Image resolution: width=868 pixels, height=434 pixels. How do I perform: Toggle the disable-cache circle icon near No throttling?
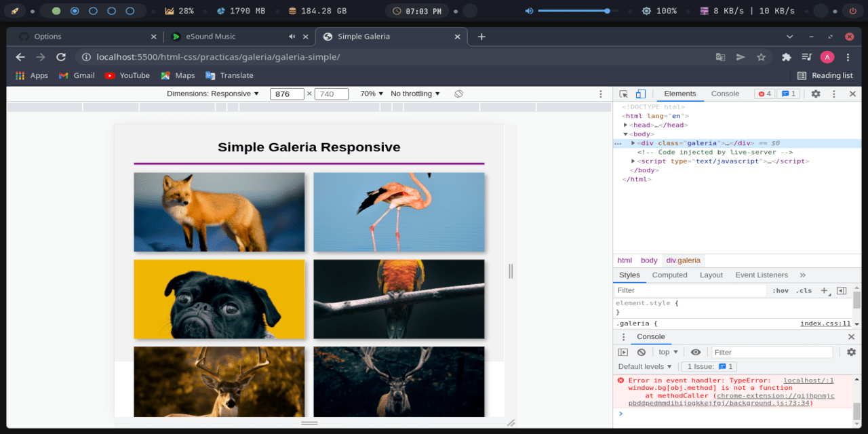[458, 94]
